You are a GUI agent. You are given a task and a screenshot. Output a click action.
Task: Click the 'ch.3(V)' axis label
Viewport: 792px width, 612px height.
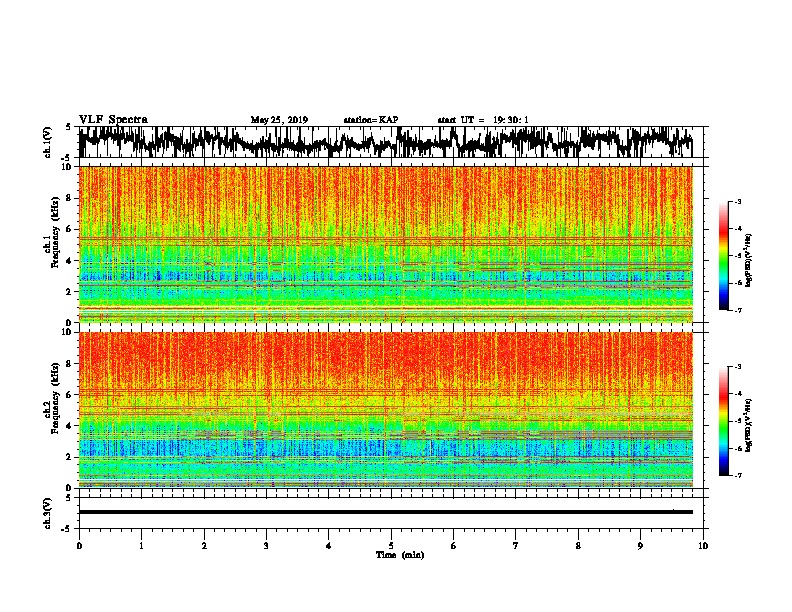point(48,514)
